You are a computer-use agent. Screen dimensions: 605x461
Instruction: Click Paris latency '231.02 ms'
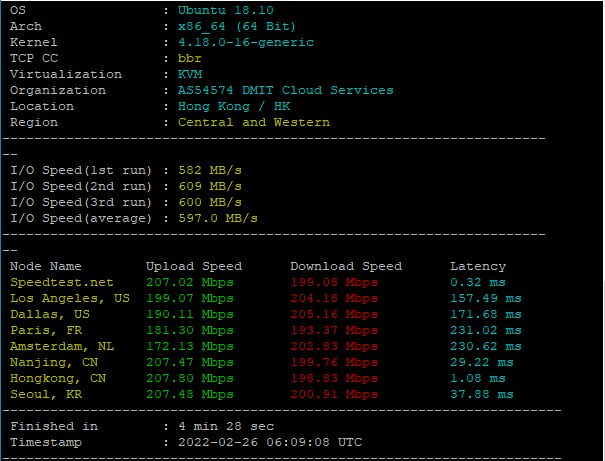tap(486, 331)
